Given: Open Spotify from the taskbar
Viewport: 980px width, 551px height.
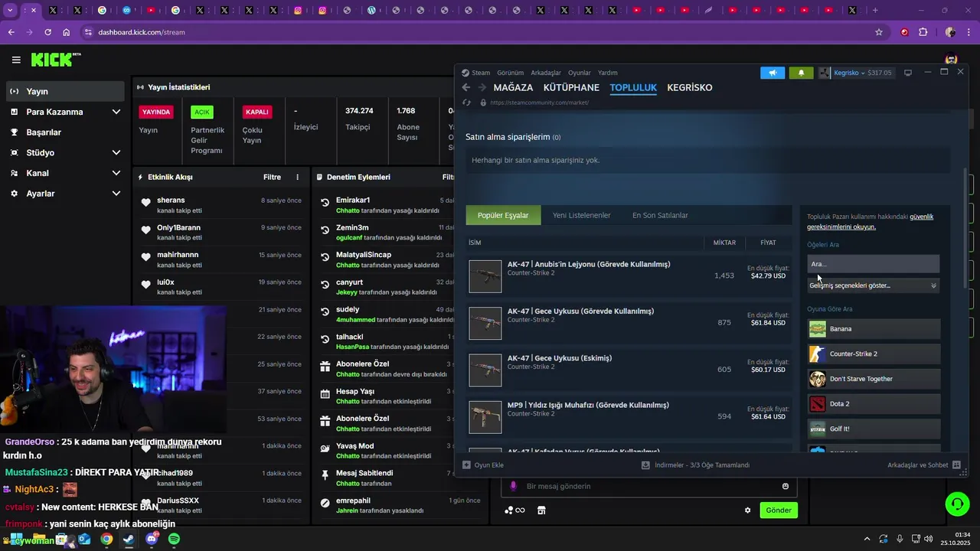Looking at the screenshot, I should click(x=174, y=539).
